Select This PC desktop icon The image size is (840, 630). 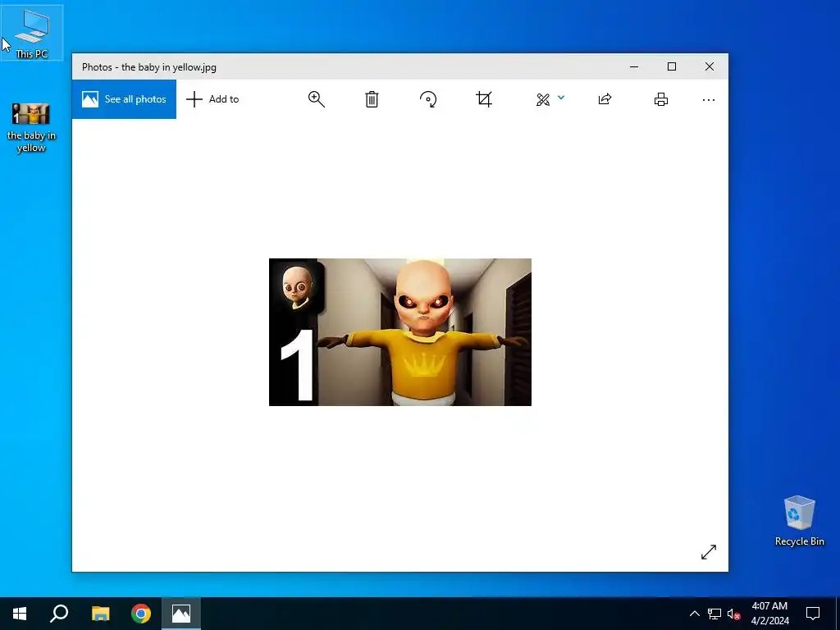tap(32, 33)
